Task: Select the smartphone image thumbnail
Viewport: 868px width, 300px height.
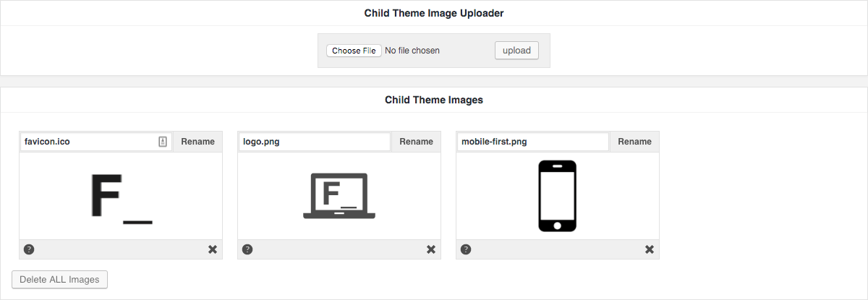Action: 558,197
